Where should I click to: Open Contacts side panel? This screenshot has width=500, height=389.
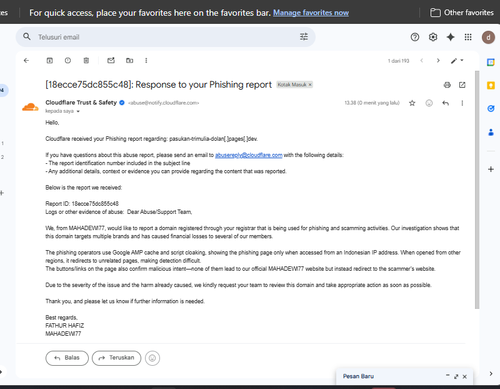pos(491,132)
